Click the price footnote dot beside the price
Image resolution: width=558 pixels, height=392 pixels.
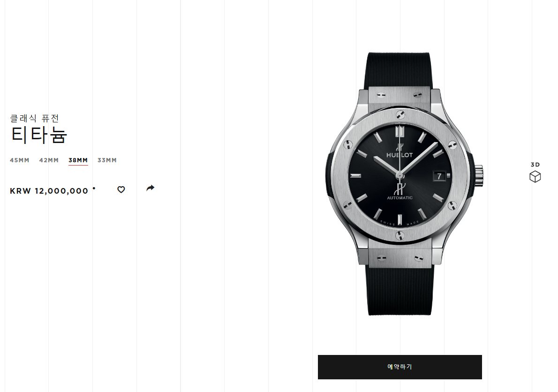(x=94, y=188)
